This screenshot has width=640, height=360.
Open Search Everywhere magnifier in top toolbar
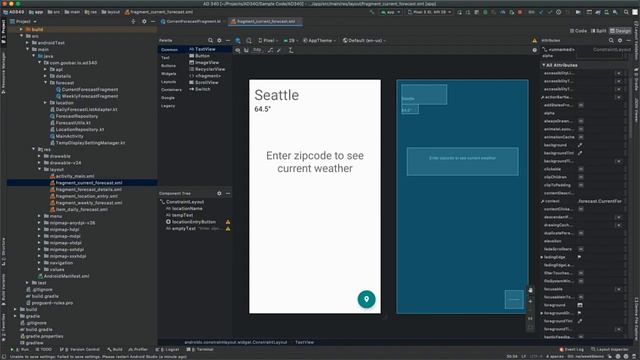(626, 12)
